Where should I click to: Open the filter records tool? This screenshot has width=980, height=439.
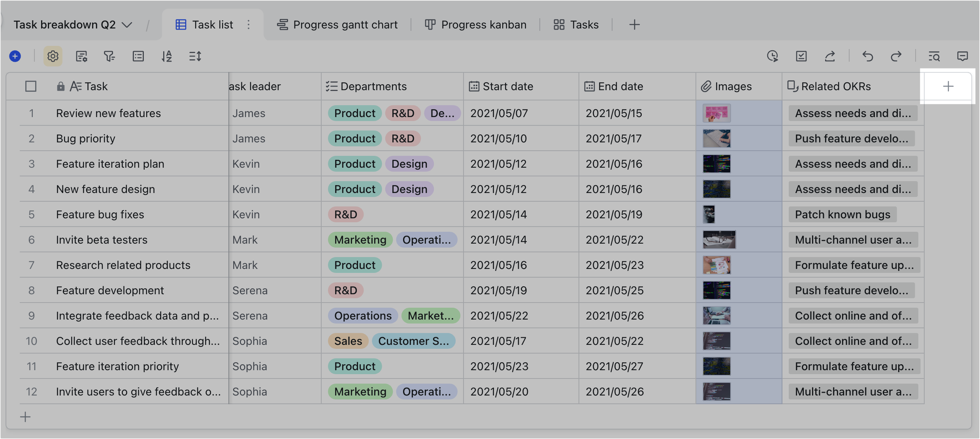tap(109, 56)
